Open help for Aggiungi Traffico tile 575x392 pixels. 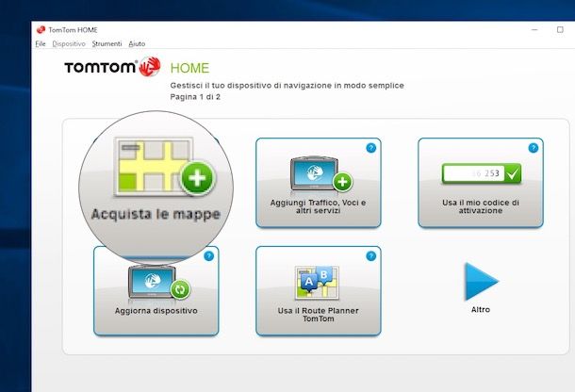[370, 148]
